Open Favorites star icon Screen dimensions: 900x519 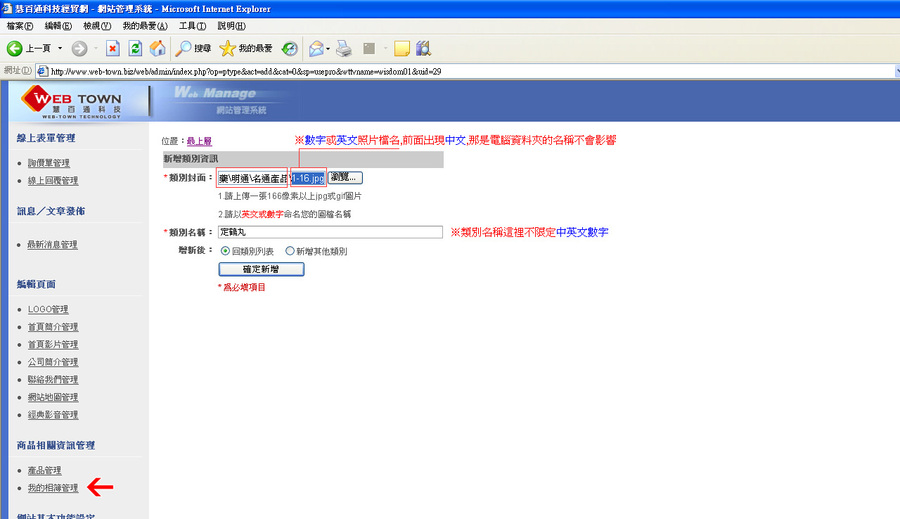227,49
